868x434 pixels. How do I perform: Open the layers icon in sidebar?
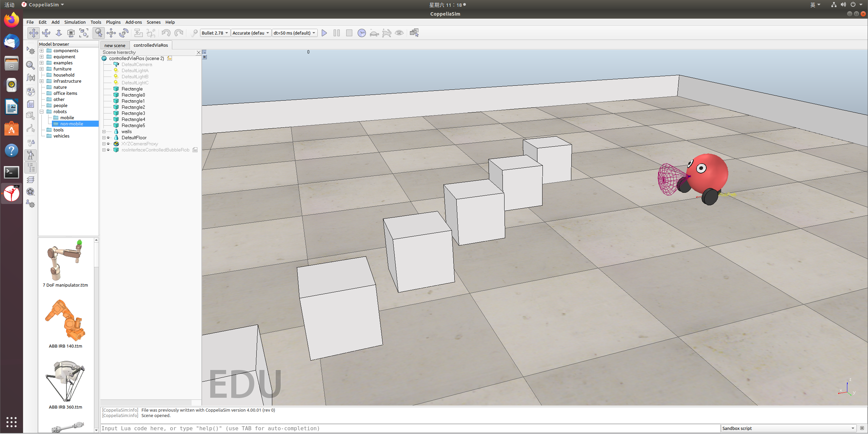[31, 180]
